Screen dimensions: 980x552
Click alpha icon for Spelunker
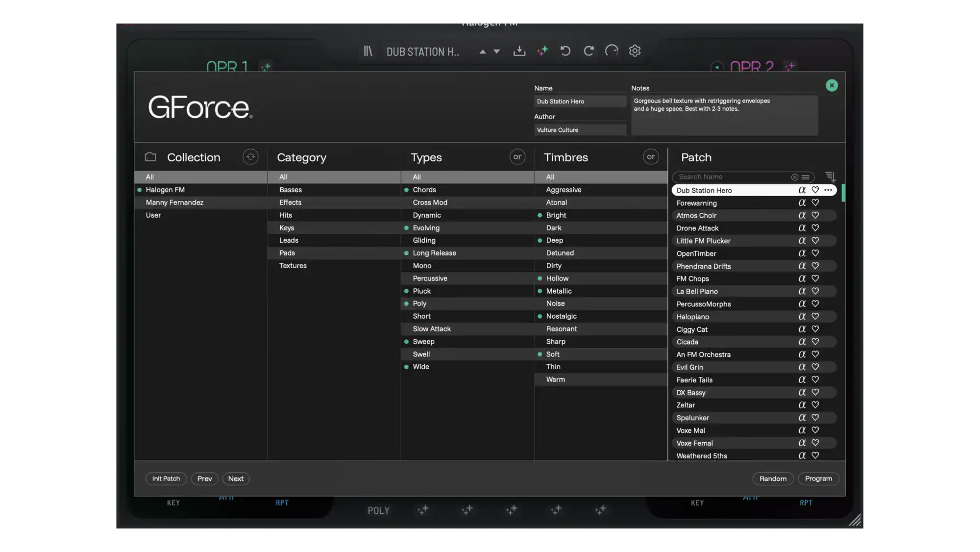click(x=802, y=418)
